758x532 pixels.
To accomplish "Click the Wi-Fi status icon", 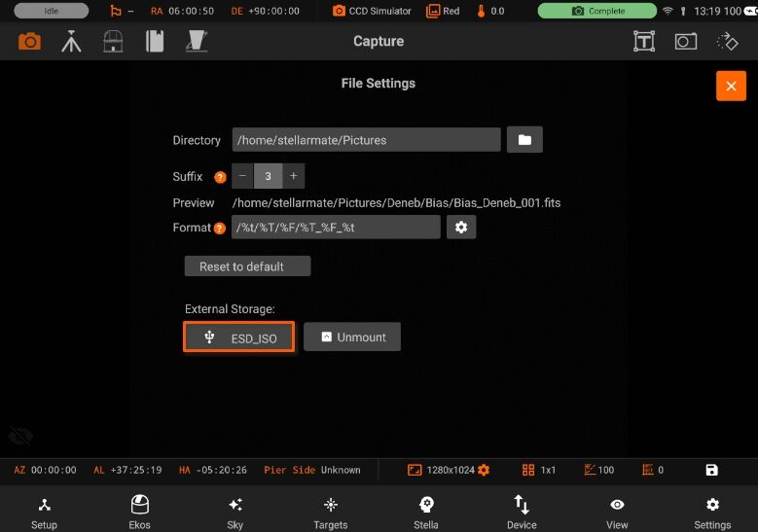I will click(668, 11).
